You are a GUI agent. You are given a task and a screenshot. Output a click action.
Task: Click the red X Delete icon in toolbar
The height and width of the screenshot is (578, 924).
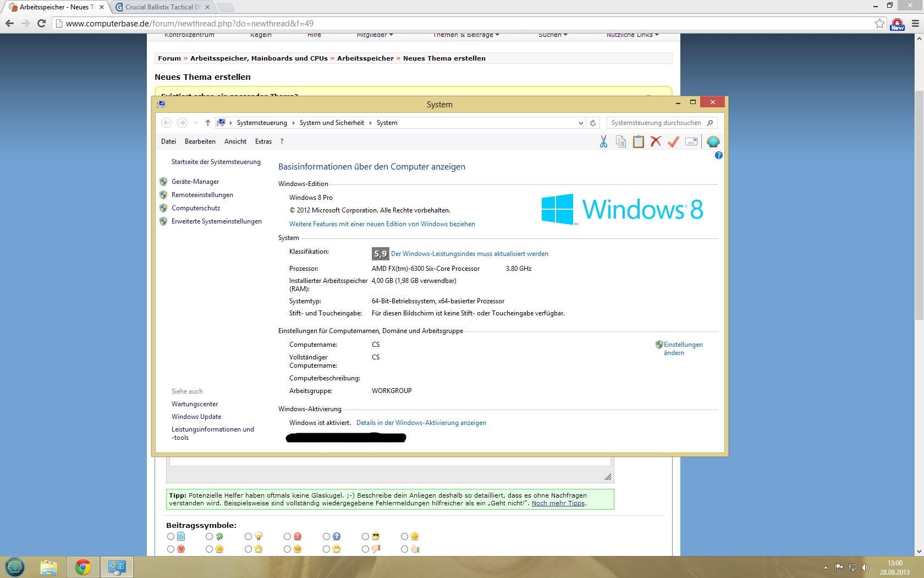click(656, 141)
